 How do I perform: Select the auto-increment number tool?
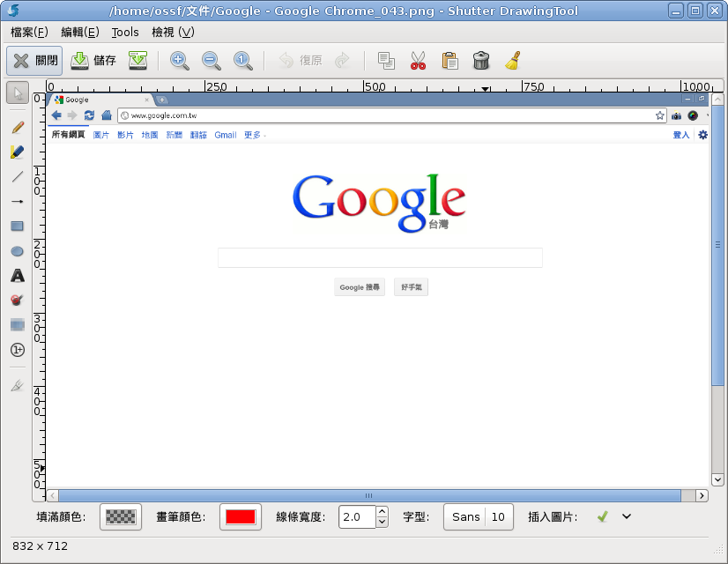coord(18,350)
